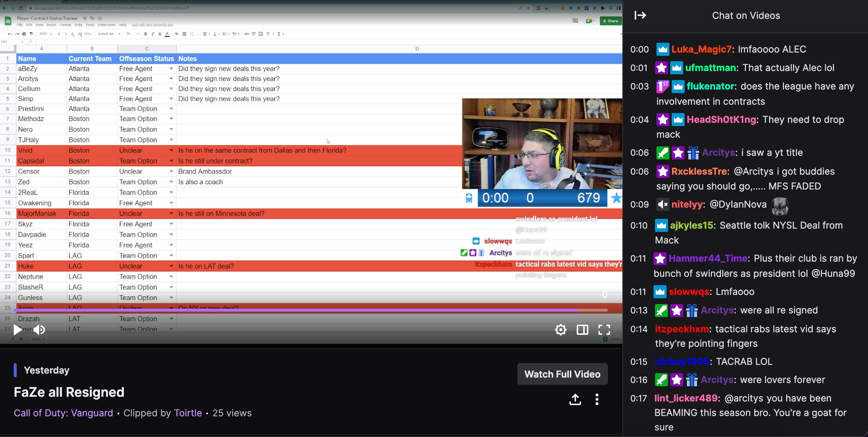The height and width of the screenshot is (437, 868).
Task: Enter fullscreen mode for the clip
Action: (604, 330)
